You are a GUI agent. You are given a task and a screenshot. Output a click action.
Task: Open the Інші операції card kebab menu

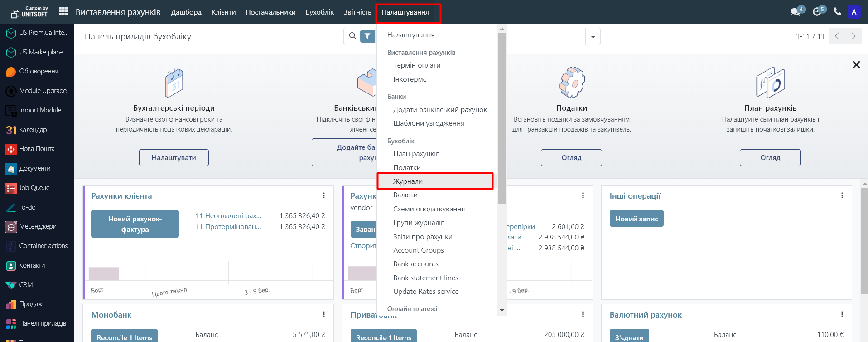(842, 195)
